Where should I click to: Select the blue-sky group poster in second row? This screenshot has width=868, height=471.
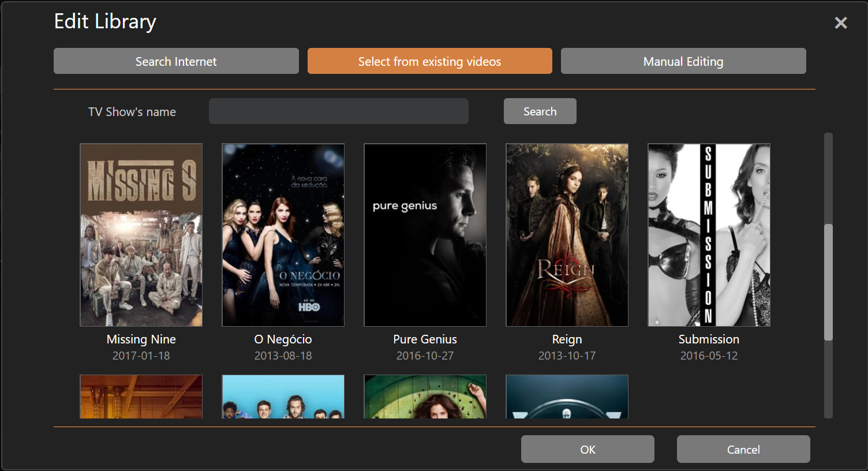283,397
